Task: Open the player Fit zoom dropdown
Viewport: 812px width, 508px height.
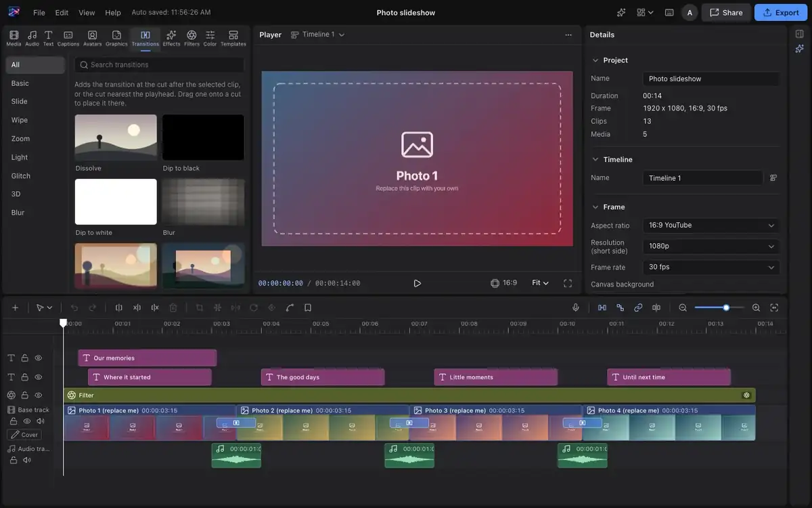Action: (540, 283)
